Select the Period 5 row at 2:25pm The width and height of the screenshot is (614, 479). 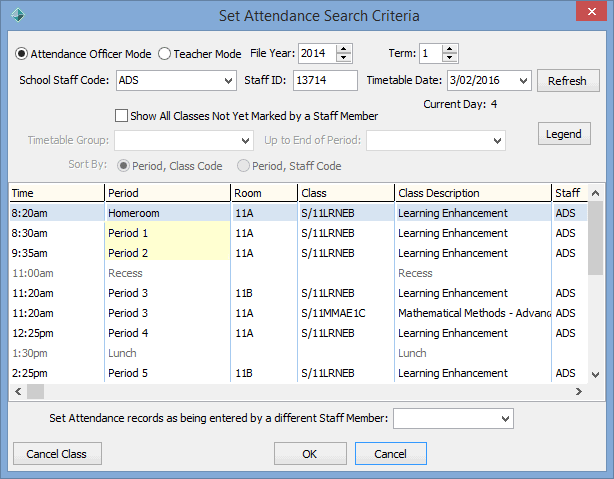298,373
